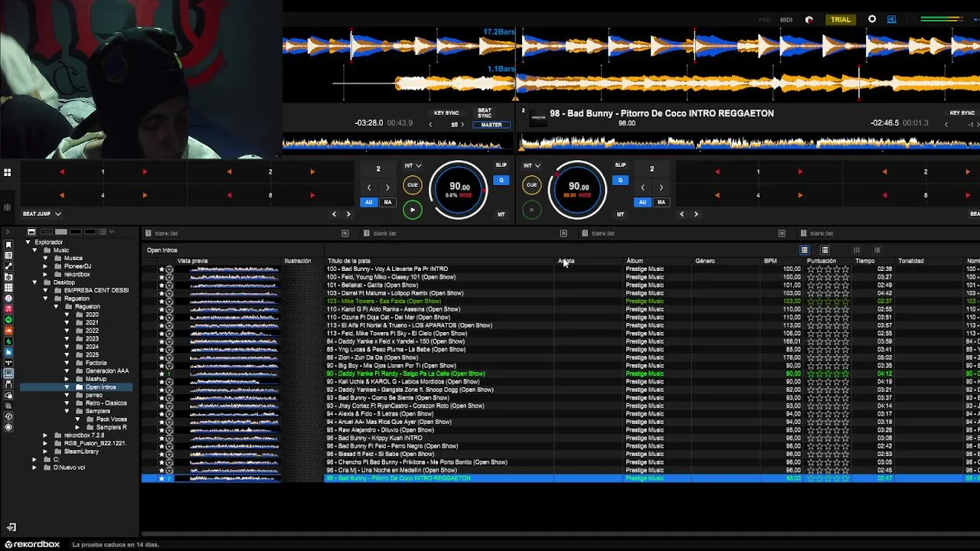Sort by the Título de la pista column
This screenshot has height=551, width=980.
tap(349, 261)
